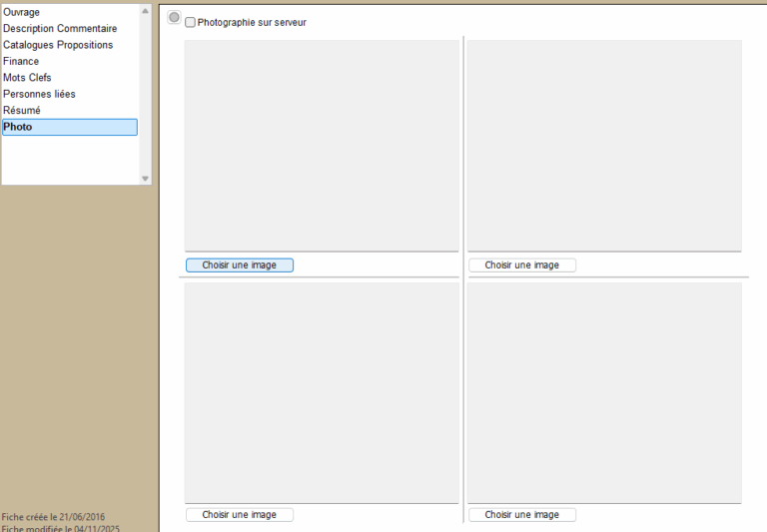Open the Finance section
The width and height of the screenshot is (767, 532).
pos(21,61)
